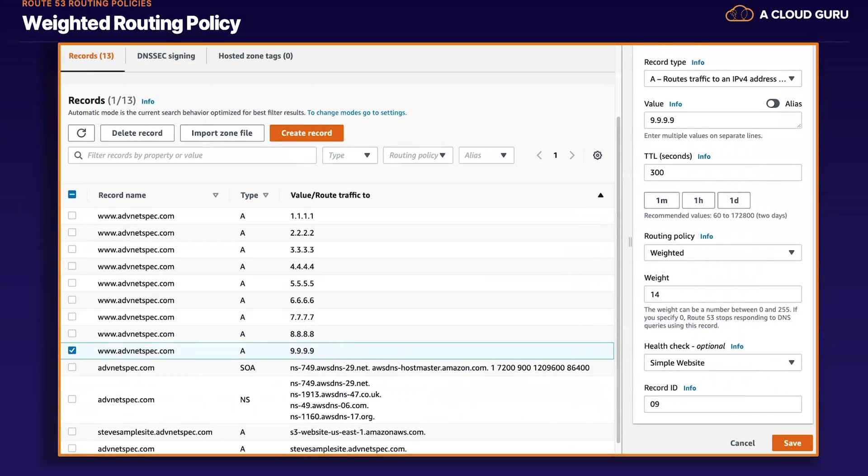
Task: Sort by Type column arrow
Action: pyautogui.click(x=266, y=195)
